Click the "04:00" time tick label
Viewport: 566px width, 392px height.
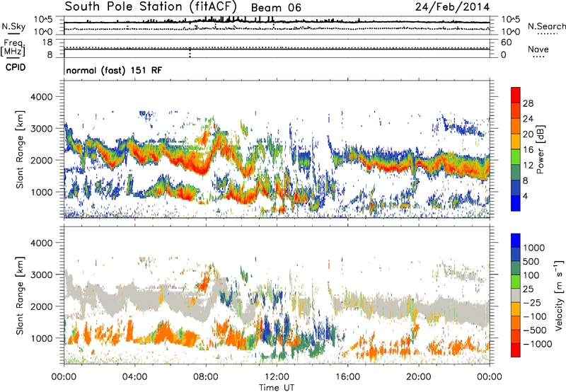point(134,377)
